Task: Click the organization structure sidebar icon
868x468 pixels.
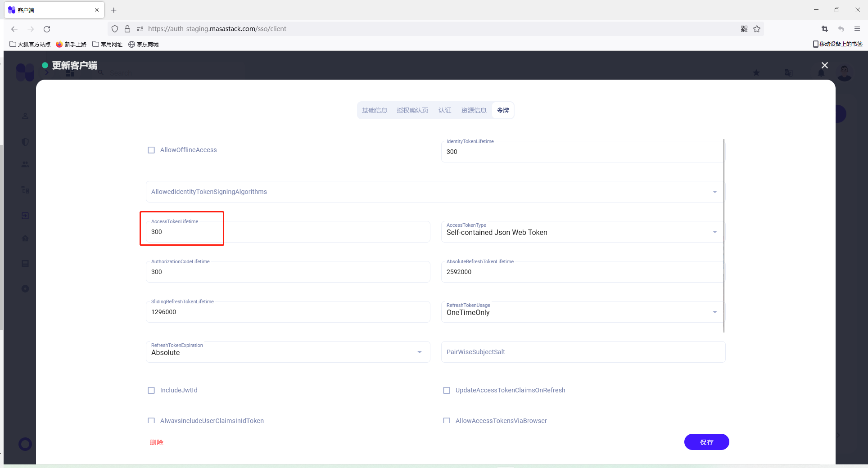Action: click(25, 189)
